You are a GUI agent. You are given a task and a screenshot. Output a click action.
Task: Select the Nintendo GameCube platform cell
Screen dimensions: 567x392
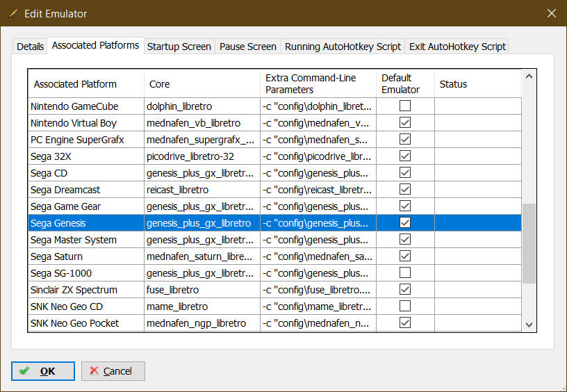pos(86,106)
